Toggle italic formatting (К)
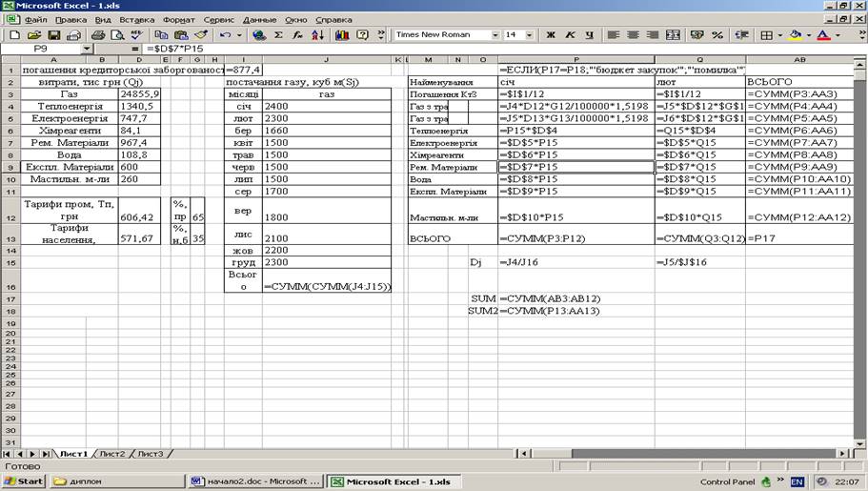 [571, 35]
